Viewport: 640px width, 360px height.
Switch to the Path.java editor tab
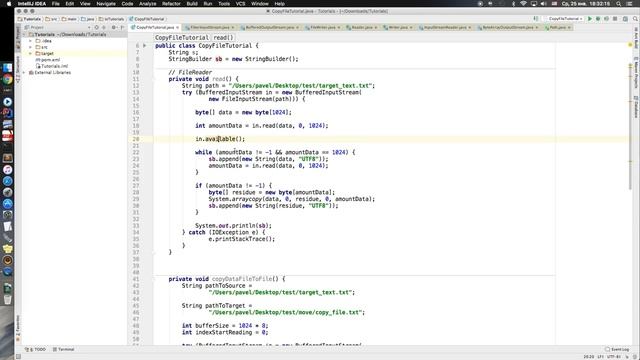tap(557, 27)
